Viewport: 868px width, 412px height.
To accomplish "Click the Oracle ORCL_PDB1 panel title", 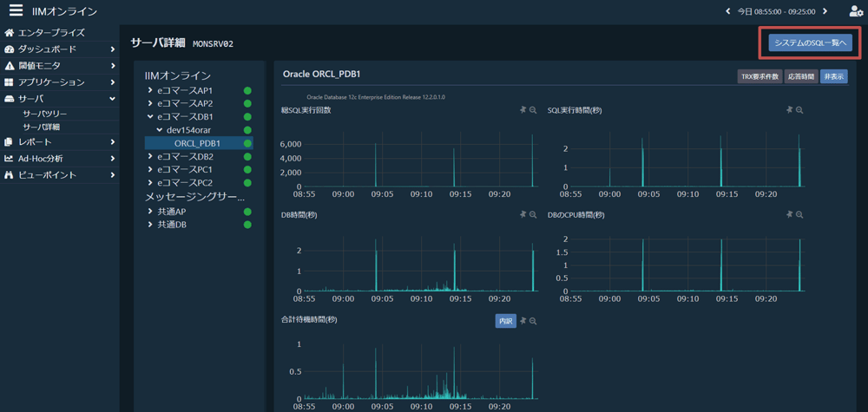I will click(322, 74).
